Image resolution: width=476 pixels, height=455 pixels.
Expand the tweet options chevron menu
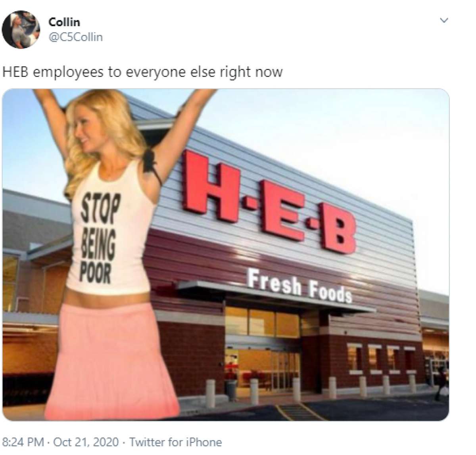pyautogui.click(x=444, y=20)
